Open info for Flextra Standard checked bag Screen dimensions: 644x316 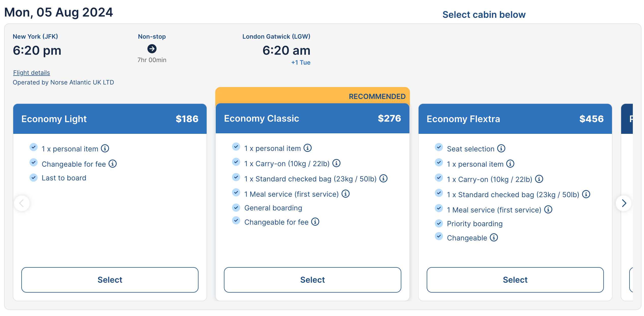click(586, 194)
